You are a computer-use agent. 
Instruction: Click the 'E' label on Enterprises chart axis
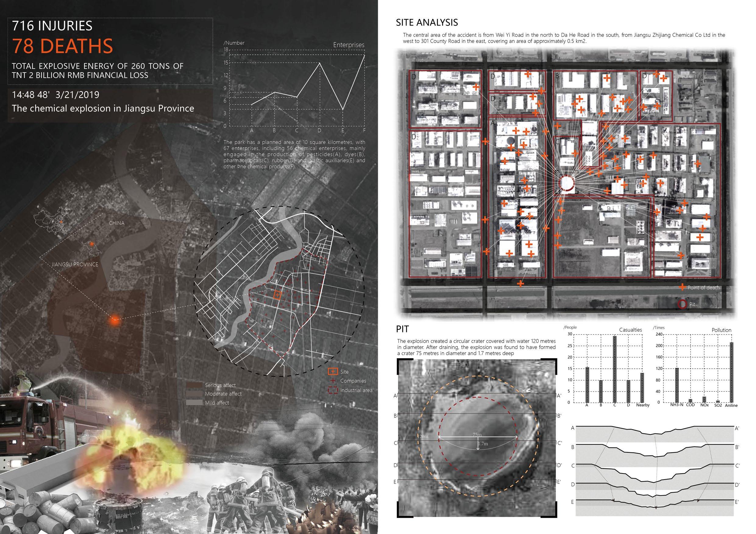pyautogui.click(x=343, y=131)
